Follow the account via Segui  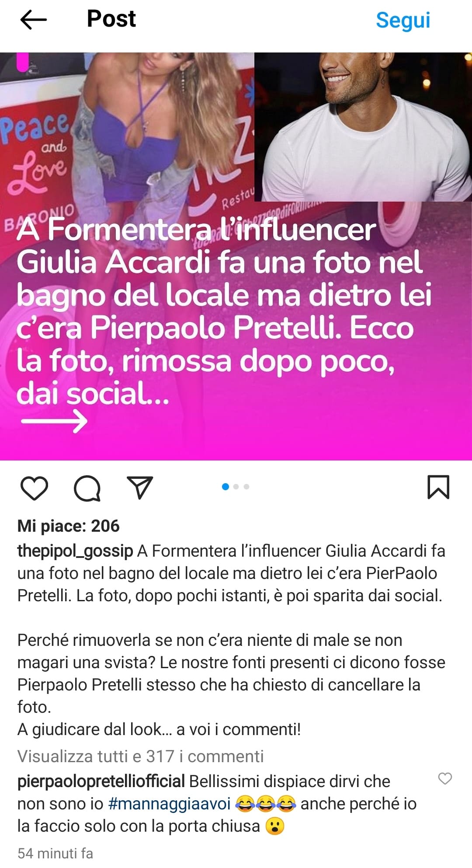click(x=403, y=21)
